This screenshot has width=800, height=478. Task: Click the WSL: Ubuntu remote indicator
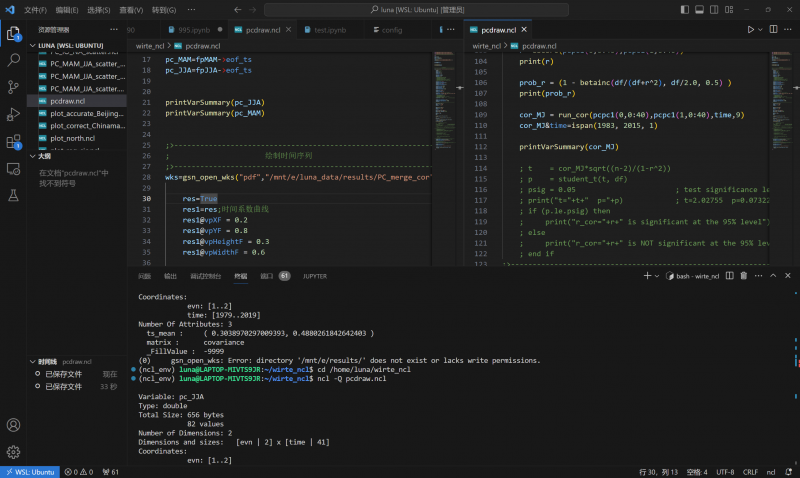click(x=29, y=471)
